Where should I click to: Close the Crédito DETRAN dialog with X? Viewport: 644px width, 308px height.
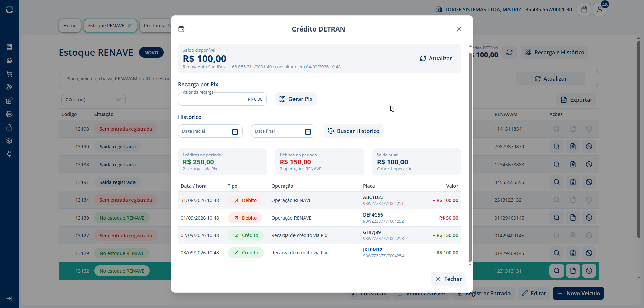(459, 29)
